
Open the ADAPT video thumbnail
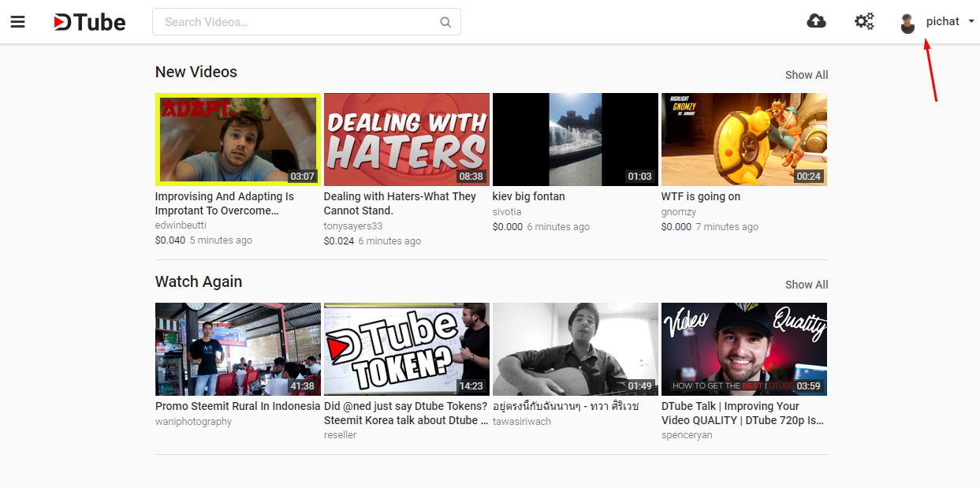point(238,140)
